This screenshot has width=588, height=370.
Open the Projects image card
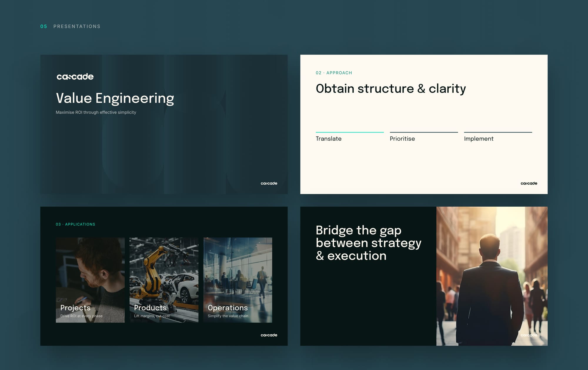tap(90, 280)
